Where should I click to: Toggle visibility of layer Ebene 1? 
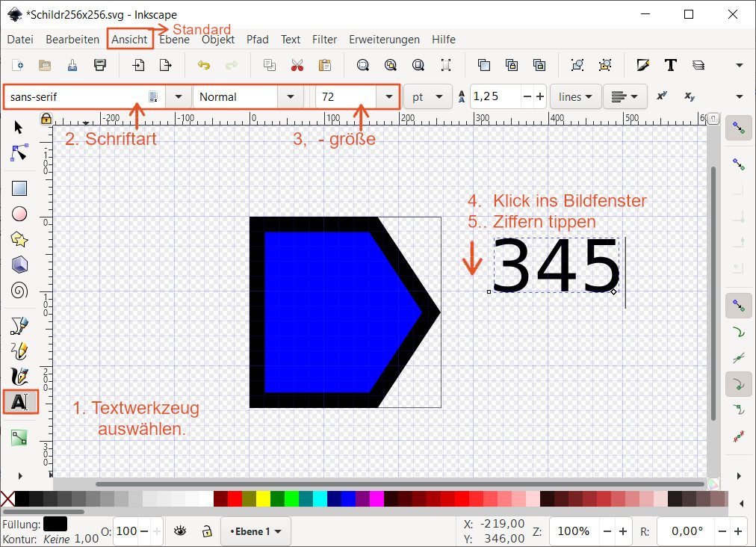180,531
